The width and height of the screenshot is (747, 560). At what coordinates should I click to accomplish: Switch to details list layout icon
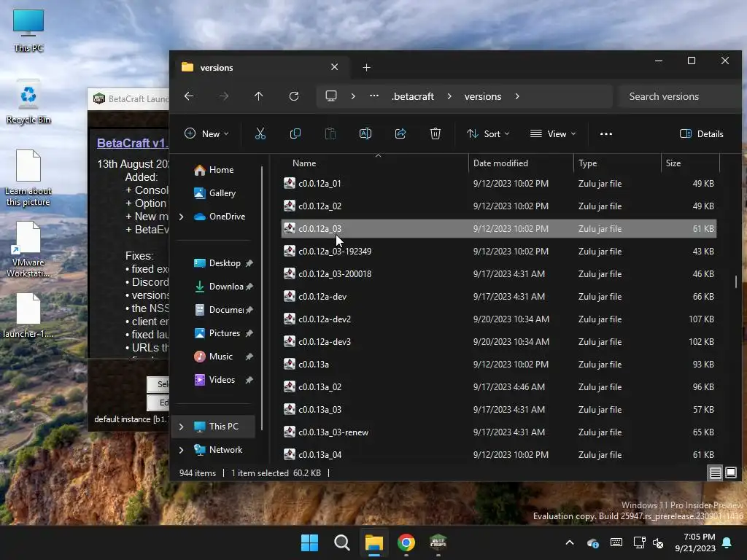pos(715,472)
